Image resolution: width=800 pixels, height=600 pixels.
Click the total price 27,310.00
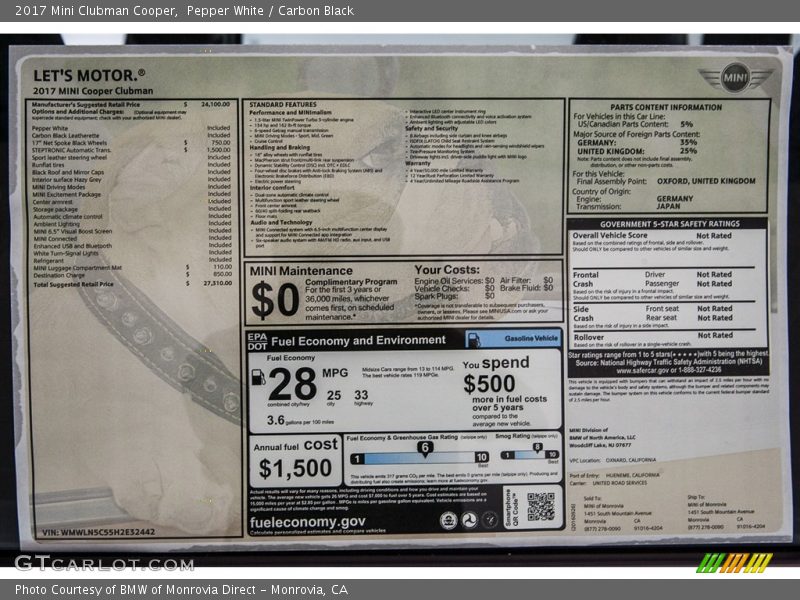217,283
